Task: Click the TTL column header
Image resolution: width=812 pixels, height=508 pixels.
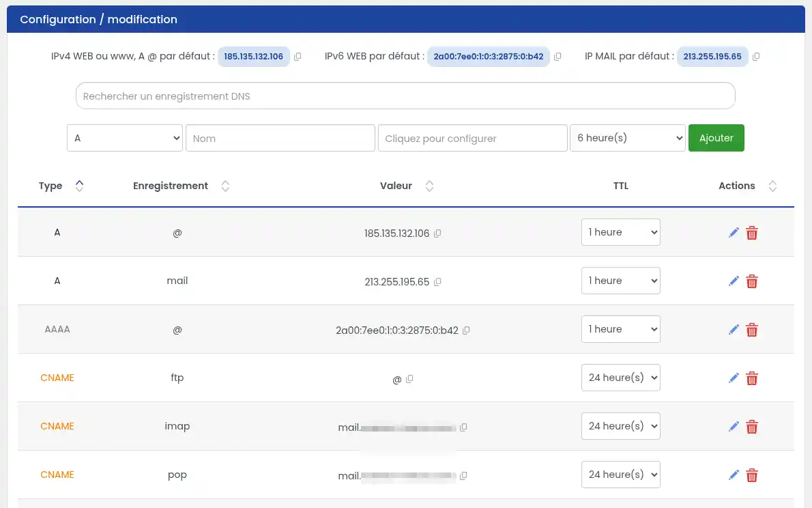Action: (621, 186)
